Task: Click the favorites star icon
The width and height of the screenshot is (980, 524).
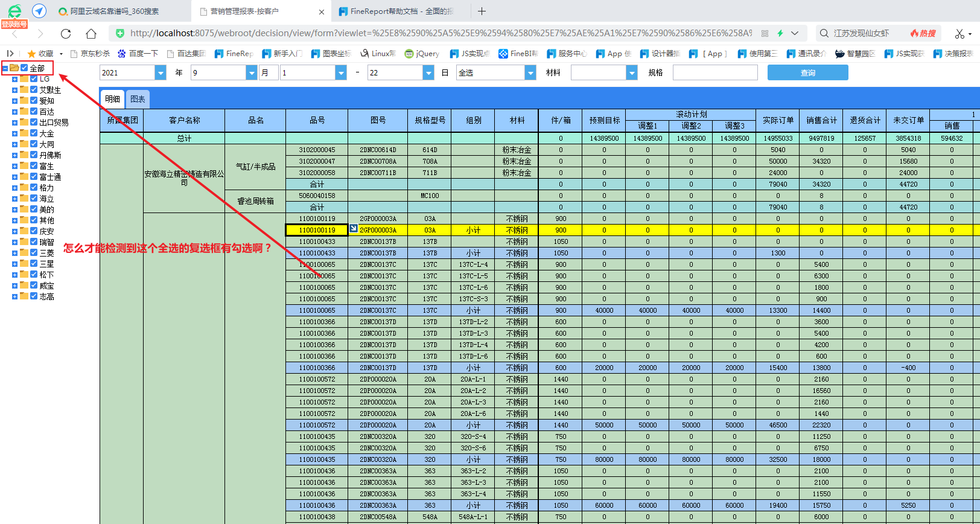Action: click(31, 54)
